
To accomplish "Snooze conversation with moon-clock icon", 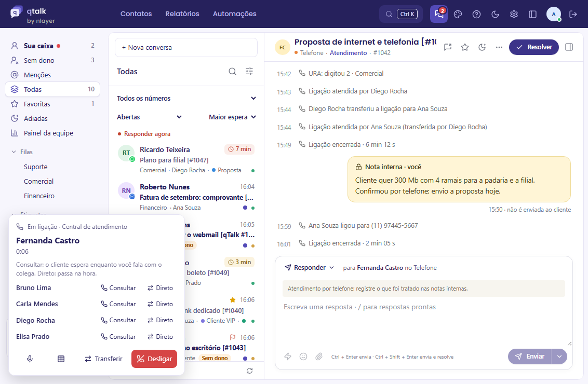I will point(482,47).
